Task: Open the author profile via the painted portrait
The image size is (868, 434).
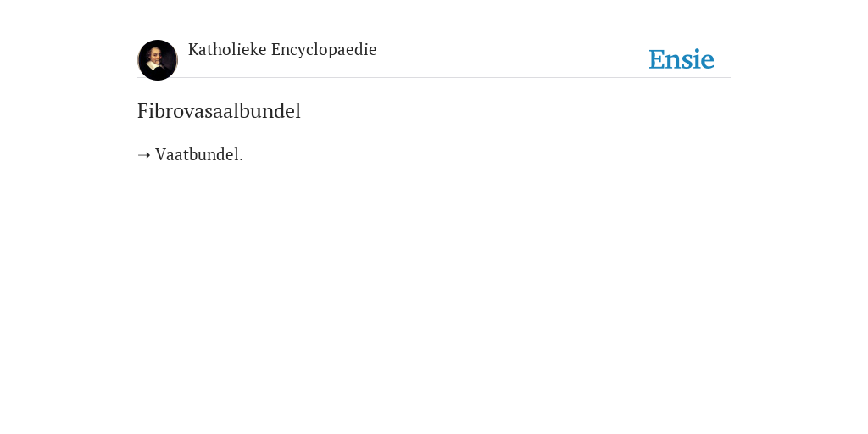Action: pyautogui.click(x=158, y=60)
